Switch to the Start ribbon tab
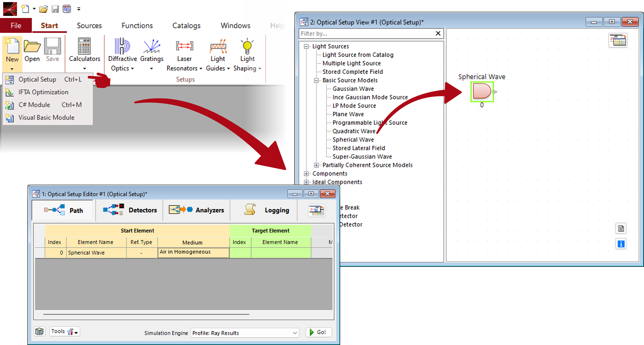 pyautogui.click(x=49, y=25)
